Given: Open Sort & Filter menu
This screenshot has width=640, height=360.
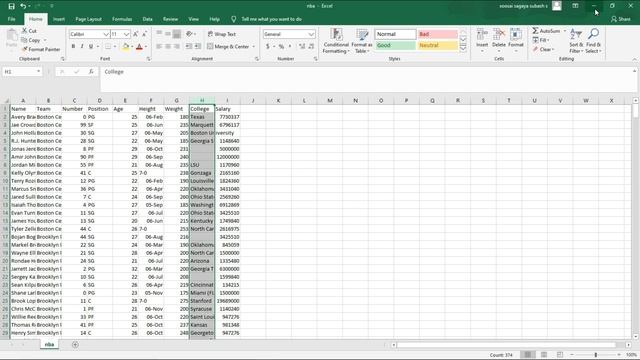Looking at the screenshot, I should [x=576, y=41].
